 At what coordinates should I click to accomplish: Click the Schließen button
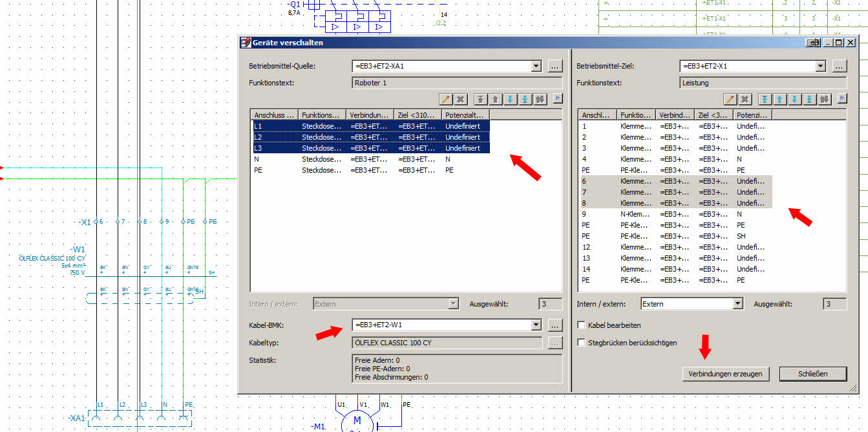point(812,374)
